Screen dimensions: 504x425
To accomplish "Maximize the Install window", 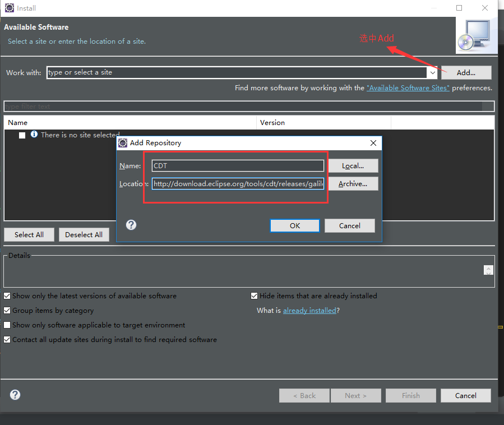I will (x=459, y=8).
